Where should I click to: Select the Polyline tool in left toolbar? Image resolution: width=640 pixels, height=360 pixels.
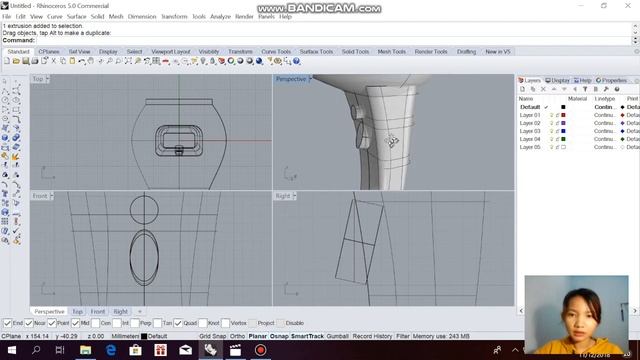pyautogui.click(x=5, y=91)
